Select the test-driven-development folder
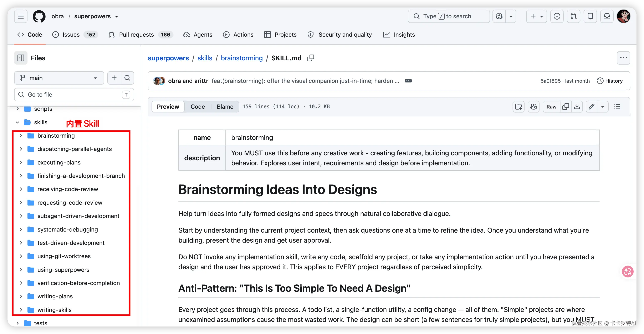 (x=71, y=243)
